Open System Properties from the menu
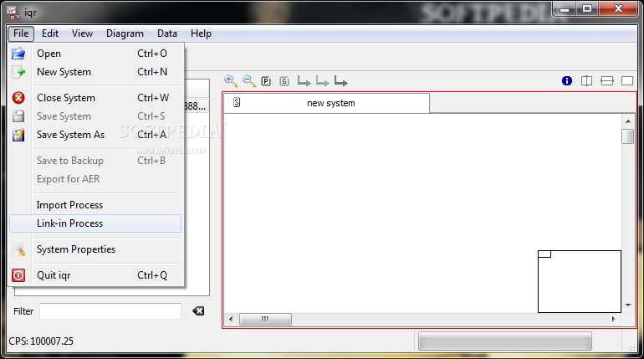Image resolution: width=644 pixels, height=359 pixels. [x=95, y=249]
